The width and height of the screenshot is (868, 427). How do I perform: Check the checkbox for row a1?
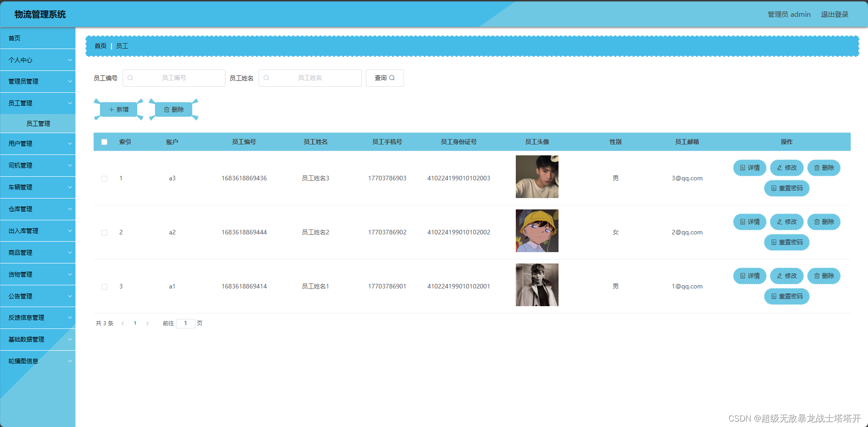pos(104,287)
